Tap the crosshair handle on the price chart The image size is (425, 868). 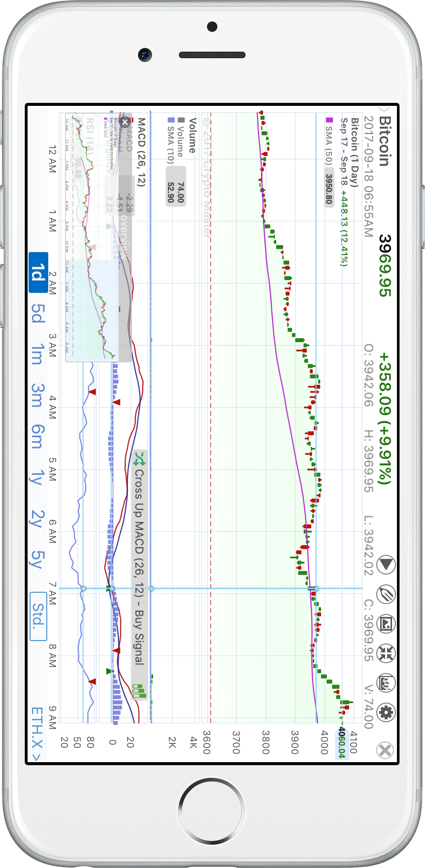point(317,588)
